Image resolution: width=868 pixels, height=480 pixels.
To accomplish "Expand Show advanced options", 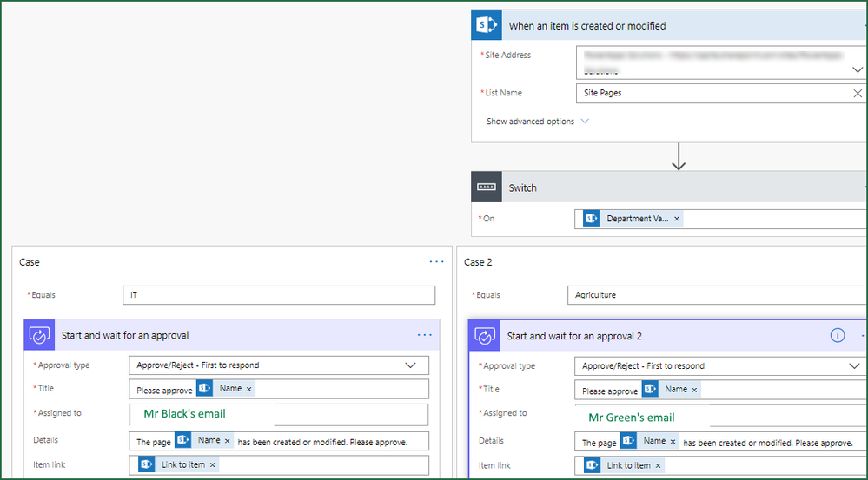I will tap(538, 122).
